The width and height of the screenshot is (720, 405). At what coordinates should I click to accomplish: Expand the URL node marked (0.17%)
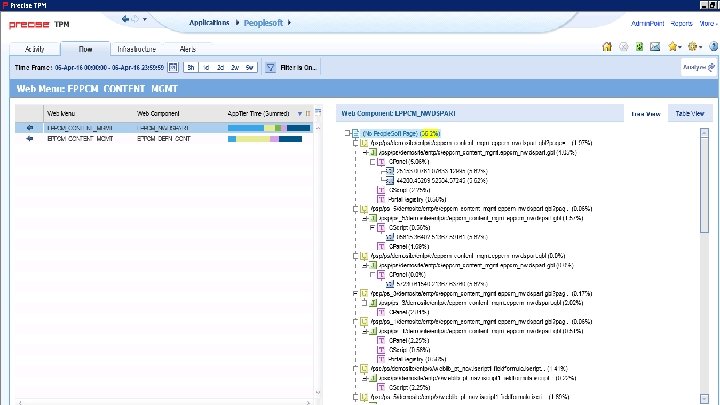(355, 293)
